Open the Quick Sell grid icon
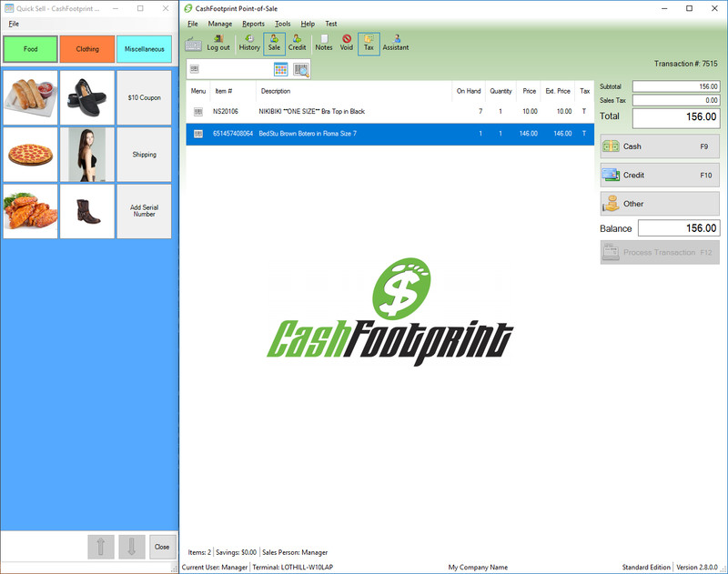The width and height of the screenshot is (728, 574). pos(281,70)
